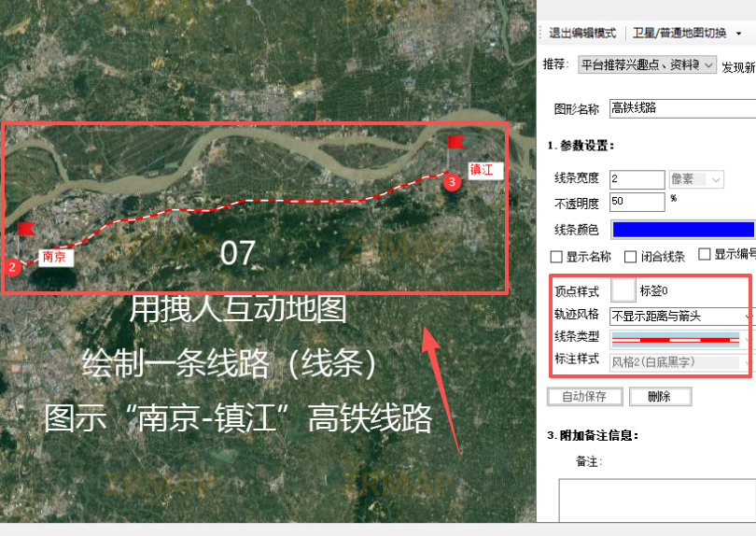Check the 显示编号 option
The width and height of the screenshot is (756, 536).
pos(705,255)
